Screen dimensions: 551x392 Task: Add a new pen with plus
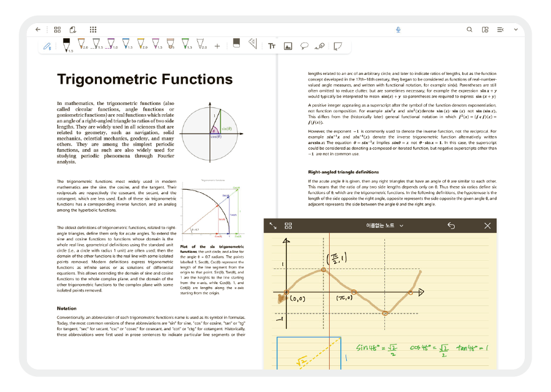click(217, 46)
